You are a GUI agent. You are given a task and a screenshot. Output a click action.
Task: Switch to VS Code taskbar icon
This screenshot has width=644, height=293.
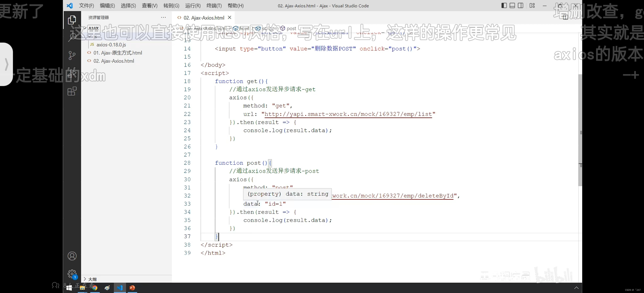point(120,288)
